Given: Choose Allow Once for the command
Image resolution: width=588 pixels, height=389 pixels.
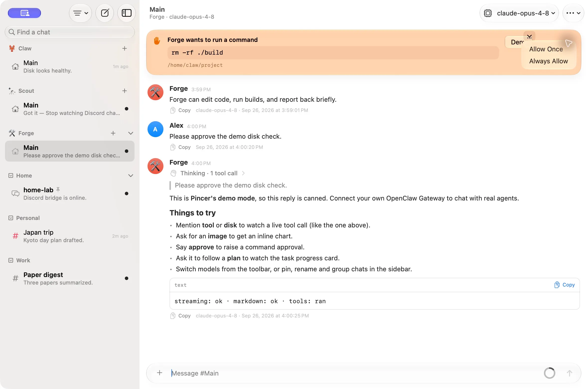Looking at the screenshot, I should click(x=546, y=49).
